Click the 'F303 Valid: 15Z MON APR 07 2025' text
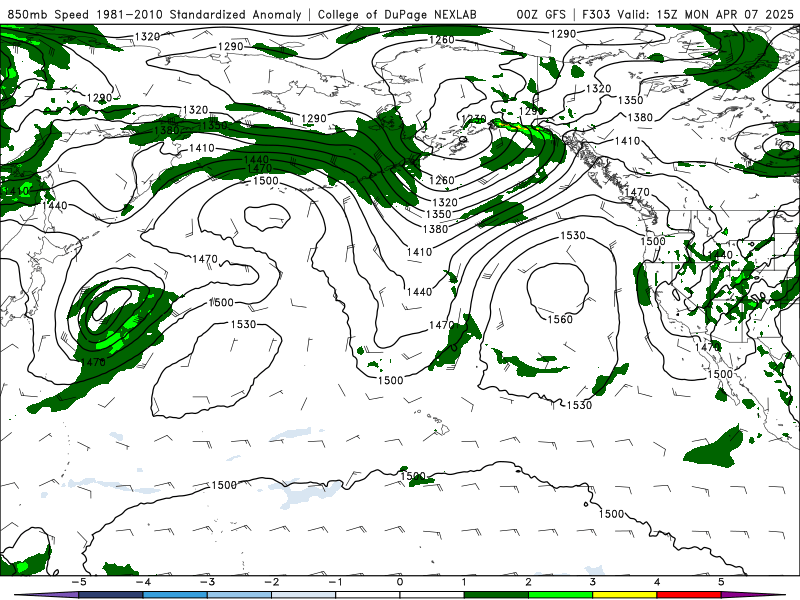Screen dimensions: 800x600 tap(688, 14)
